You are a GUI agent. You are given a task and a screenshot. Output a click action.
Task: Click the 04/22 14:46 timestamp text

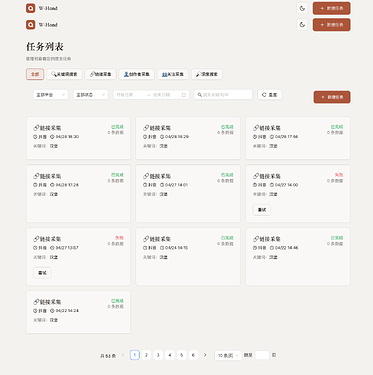click(287, 248)
